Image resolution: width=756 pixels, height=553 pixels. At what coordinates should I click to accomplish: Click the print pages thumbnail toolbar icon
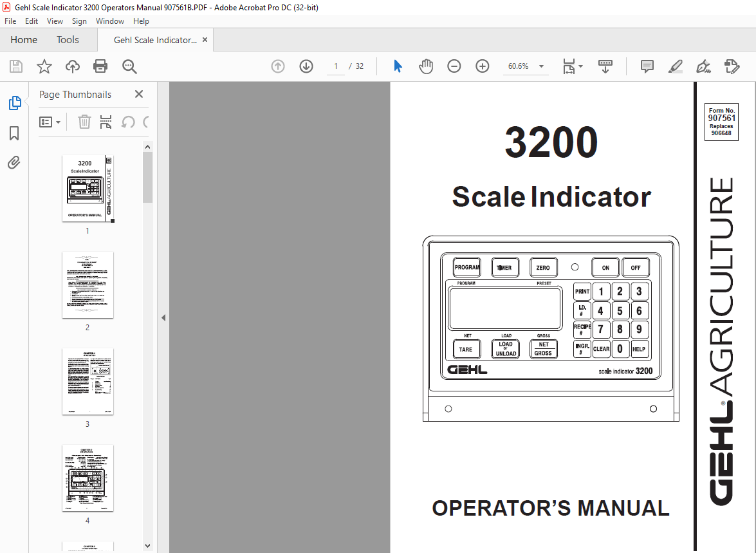pyautogui.click(x=106, y=122)
